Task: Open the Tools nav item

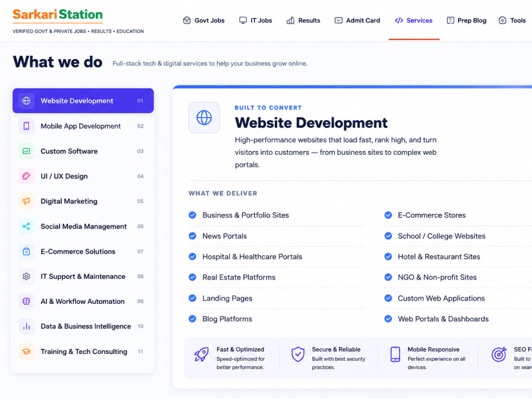Action: [512, 20]
